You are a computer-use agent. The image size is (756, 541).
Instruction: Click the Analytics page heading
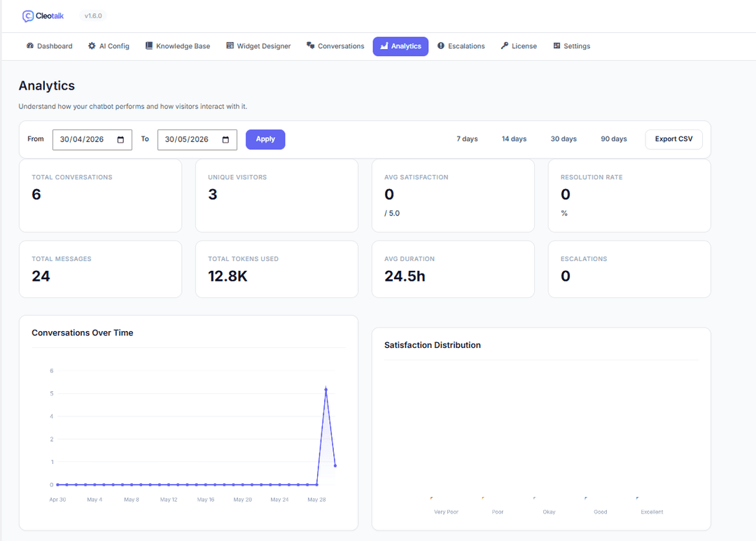(47, 86)
